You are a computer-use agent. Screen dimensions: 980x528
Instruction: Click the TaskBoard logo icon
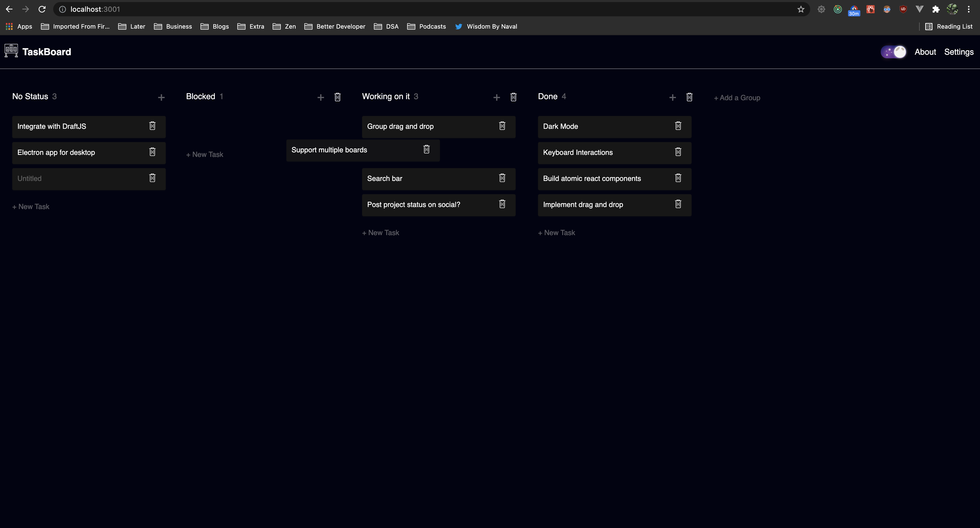pos(11,51)
